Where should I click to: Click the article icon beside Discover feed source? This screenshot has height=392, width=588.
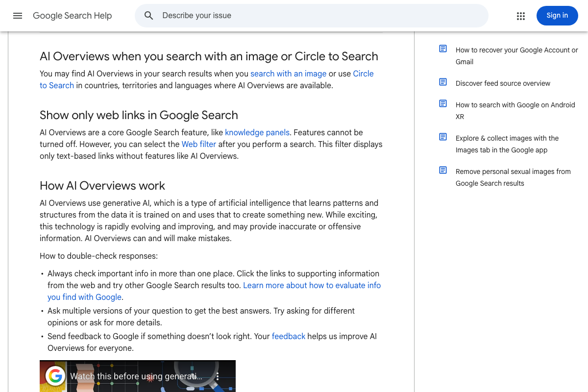443,82
